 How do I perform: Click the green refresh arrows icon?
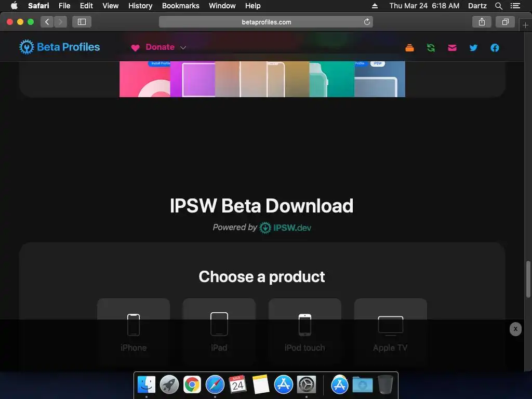click(431, 48)
